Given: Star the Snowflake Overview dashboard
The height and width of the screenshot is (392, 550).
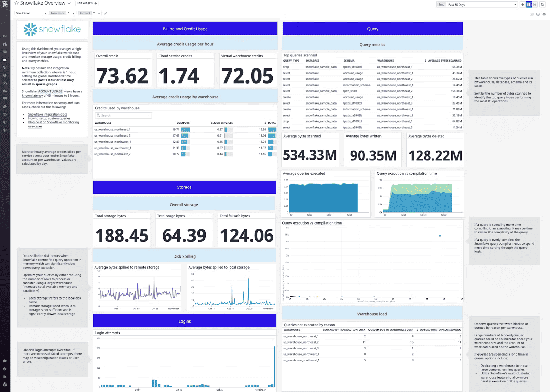Looking at the screenshot, I should [x=16, y=3].
